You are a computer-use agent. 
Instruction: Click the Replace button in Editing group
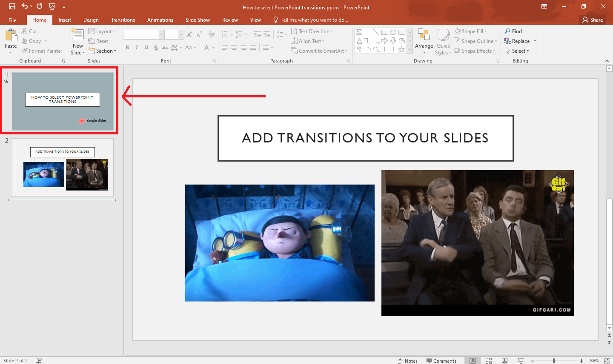click(x=520, y=41)
